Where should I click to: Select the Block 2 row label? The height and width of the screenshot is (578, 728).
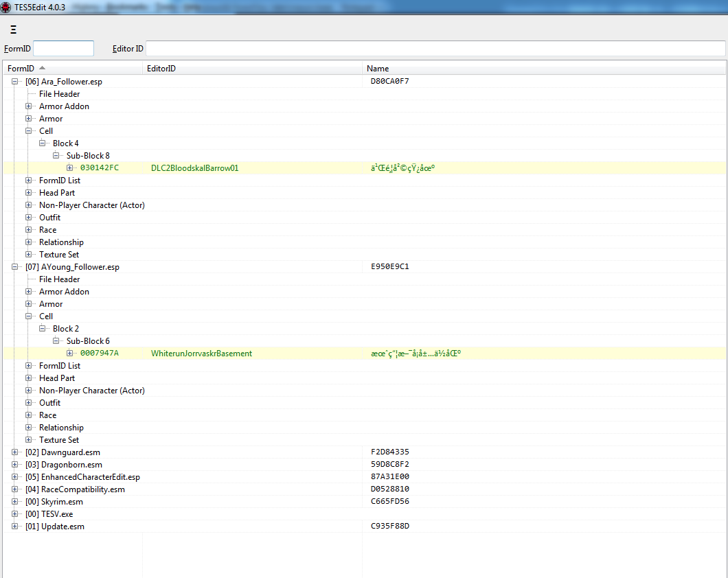(x=66, y=328)
